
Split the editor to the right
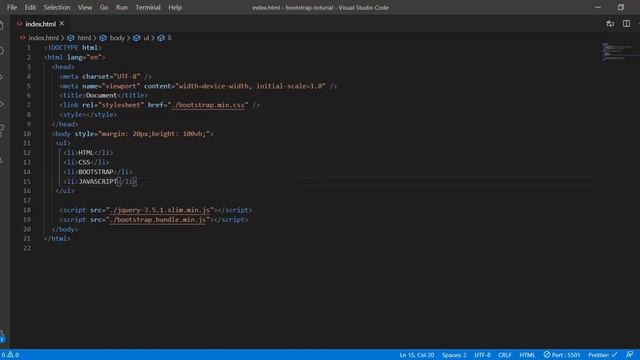[626, 24]
